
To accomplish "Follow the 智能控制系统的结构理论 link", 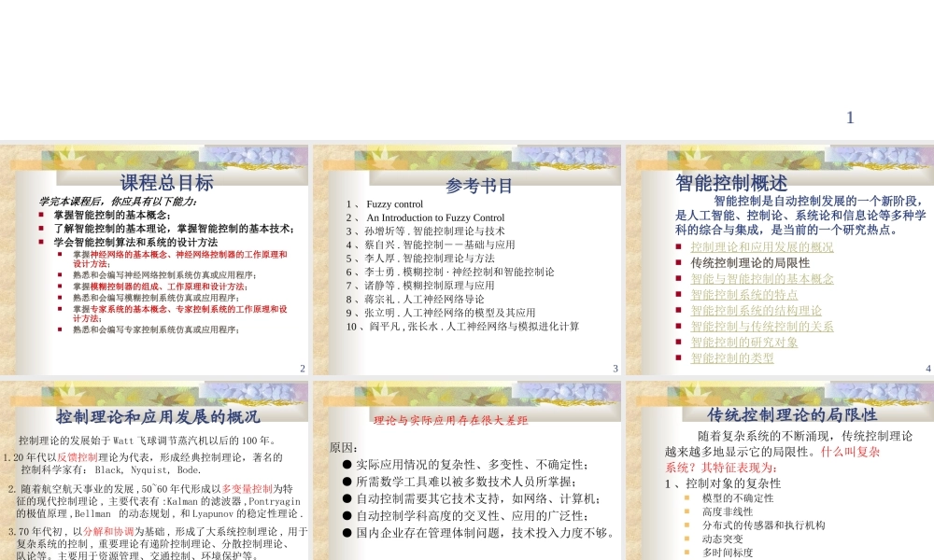I will (x=757, y=310).
